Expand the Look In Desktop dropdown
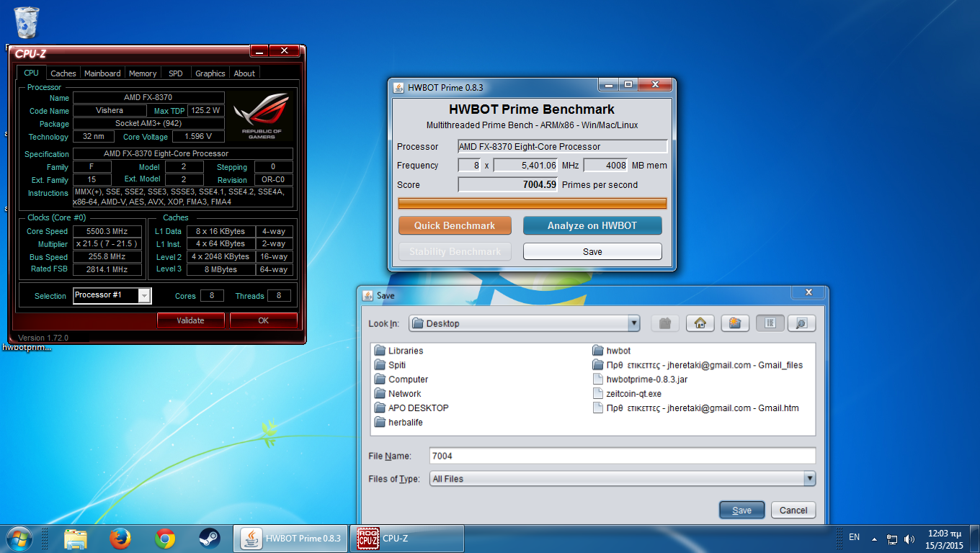The width and height of the screenshot is (980, 553). (633, 323)
